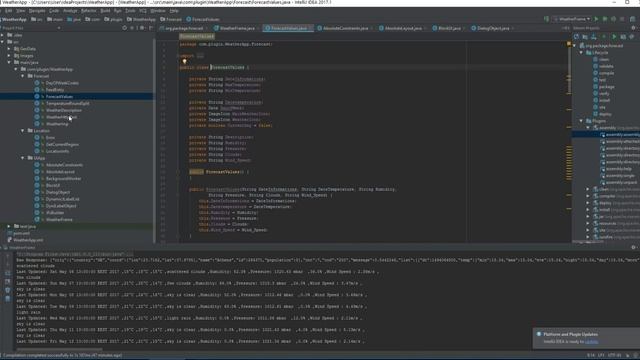Image resolution: width=640 pixels, height=360 pixels.
Task: Click the Update link in the notification popup
Action: point(591,342)
